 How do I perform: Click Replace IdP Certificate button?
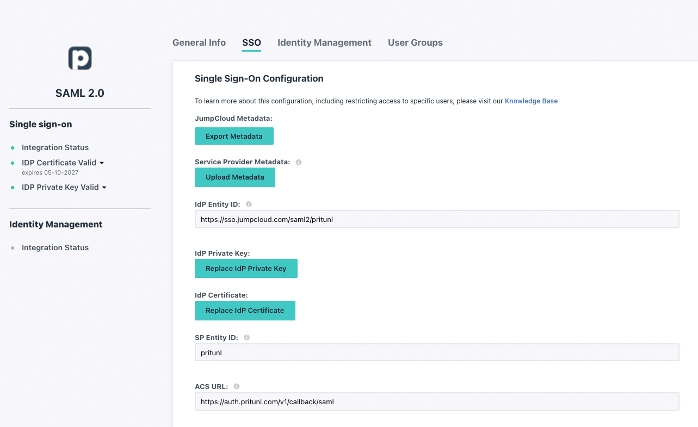[245, 311]
